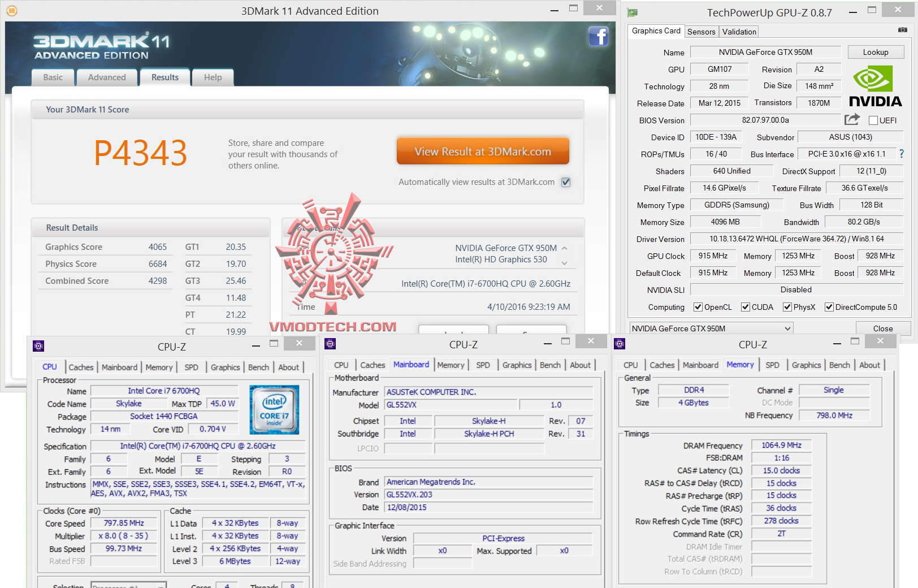This screenshot has width=918, height=588.
Task: Open the Validation tab in GPU-Z
Action: click(x=739, y=32)
